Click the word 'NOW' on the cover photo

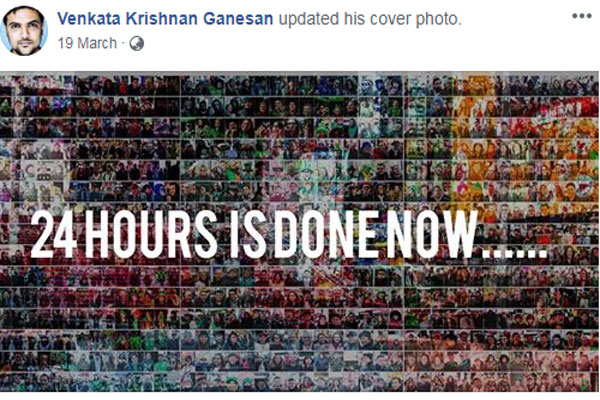click(433, 234)
